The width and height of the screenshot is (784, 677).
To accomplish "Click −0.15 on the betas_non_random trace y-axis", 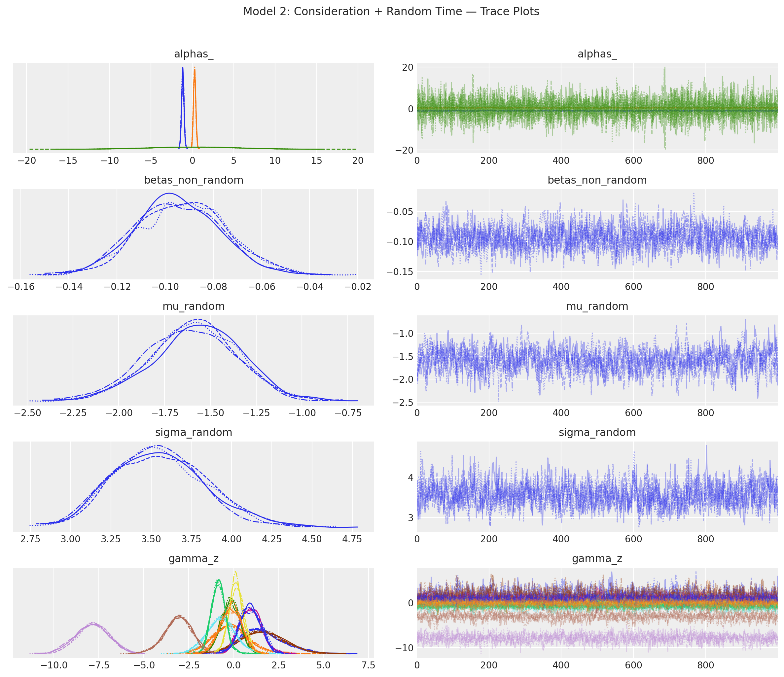I will (x=400, y=272).
